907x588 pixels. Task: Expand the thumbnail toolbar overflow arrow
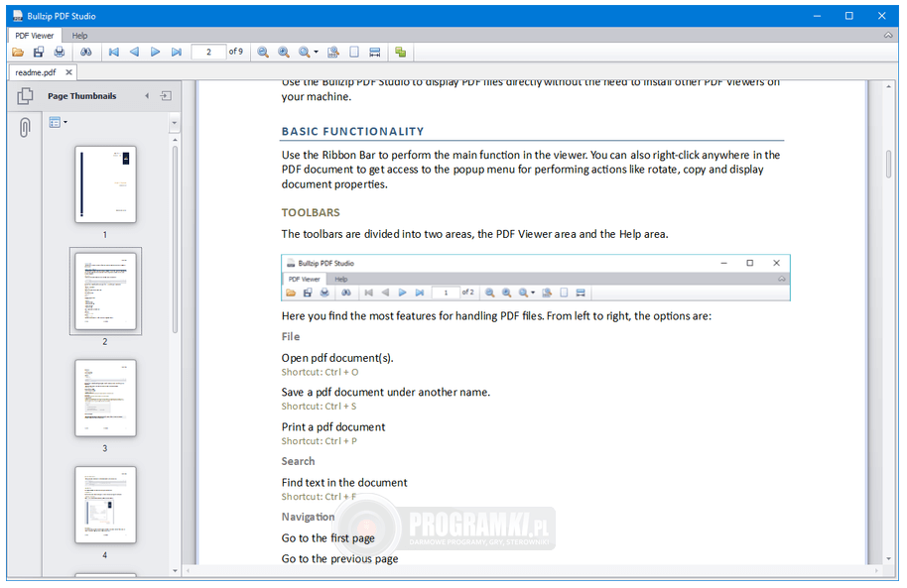click(174, 123)
